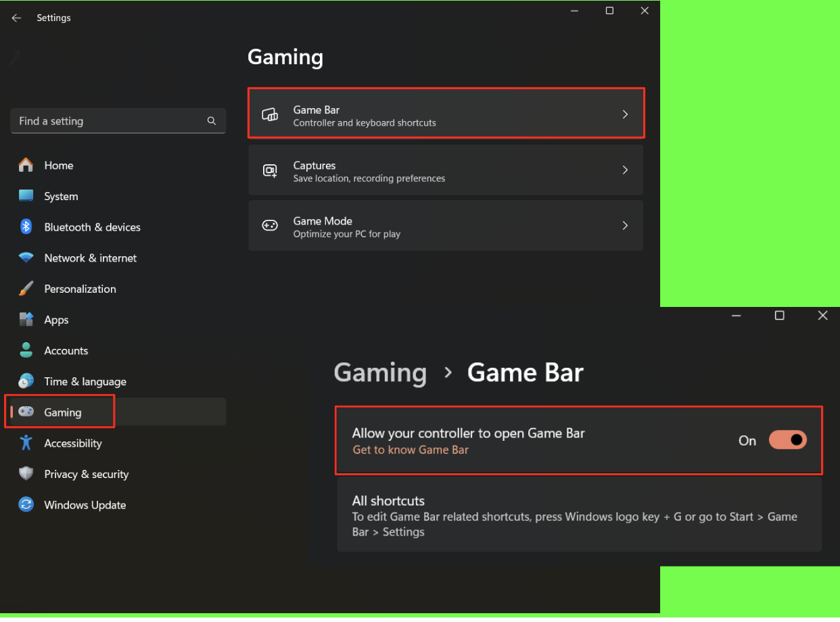The width and height of the screenshot is (840, 622).
Task: Click the 'On' toggle status label
Action: [x=747, y=441]
